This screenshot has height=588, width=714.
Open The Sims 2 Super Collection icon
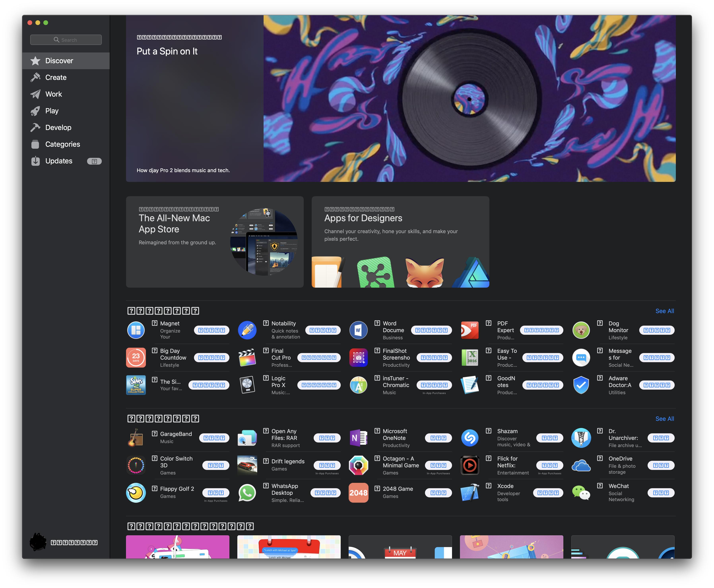coord(136,385)
